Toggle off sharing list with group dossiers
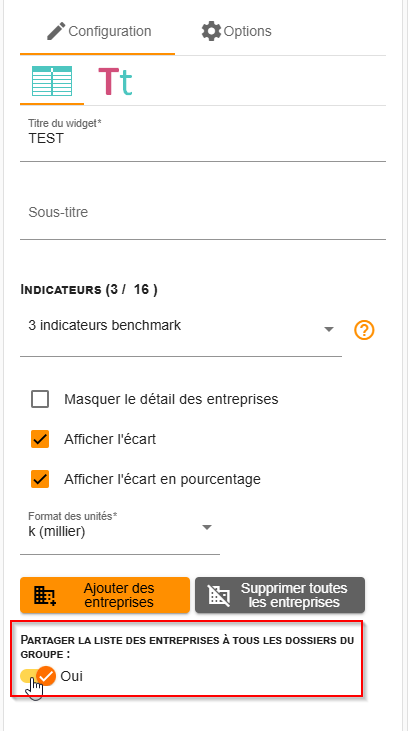 coord(38,676)
